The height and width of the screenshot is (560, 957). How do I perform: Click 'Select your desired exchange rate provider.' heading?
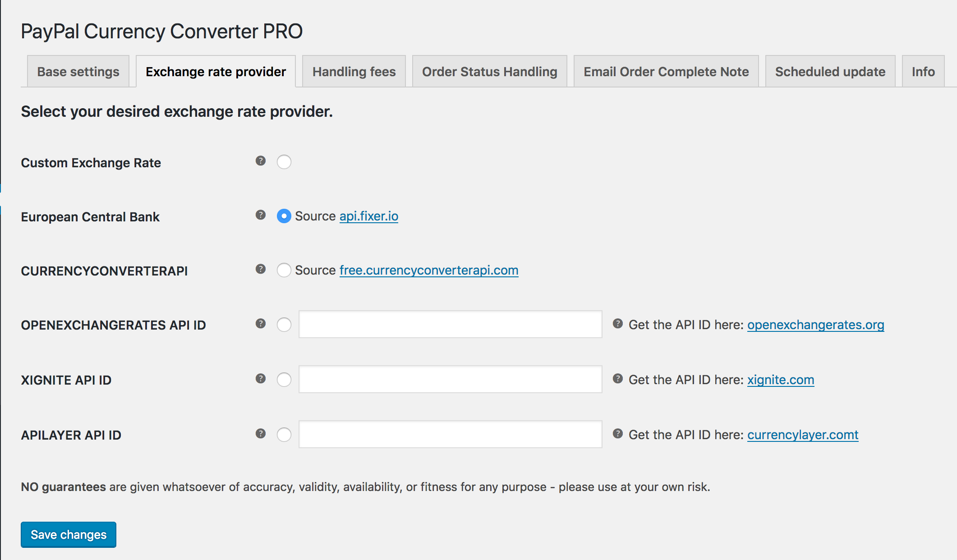(177, 111)
